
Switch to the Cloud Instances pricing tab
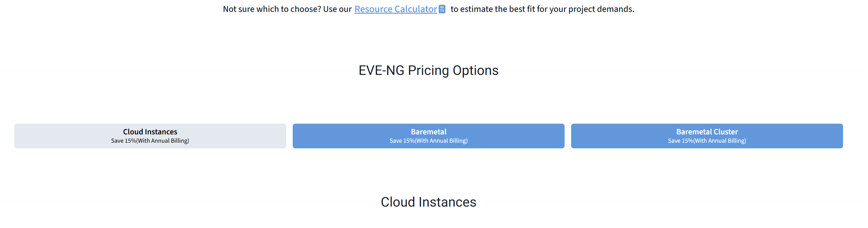point(150,136)
